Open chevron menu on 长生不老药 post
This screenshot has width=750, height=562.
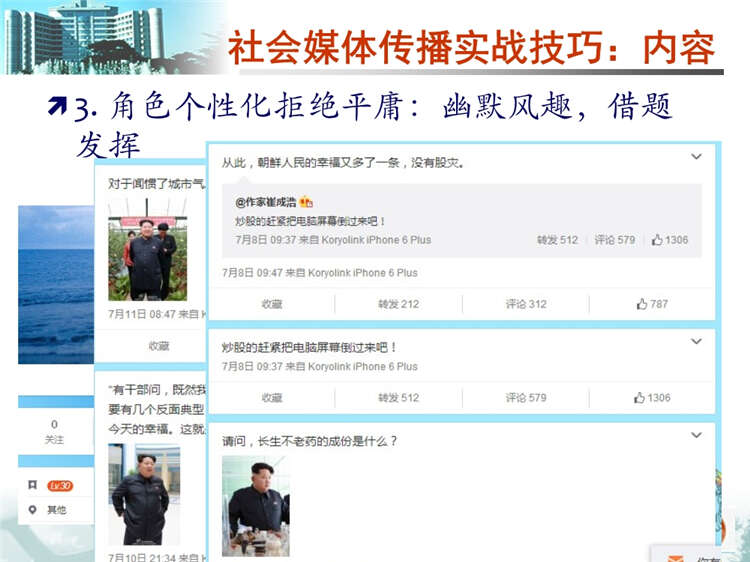pos(696,436)
